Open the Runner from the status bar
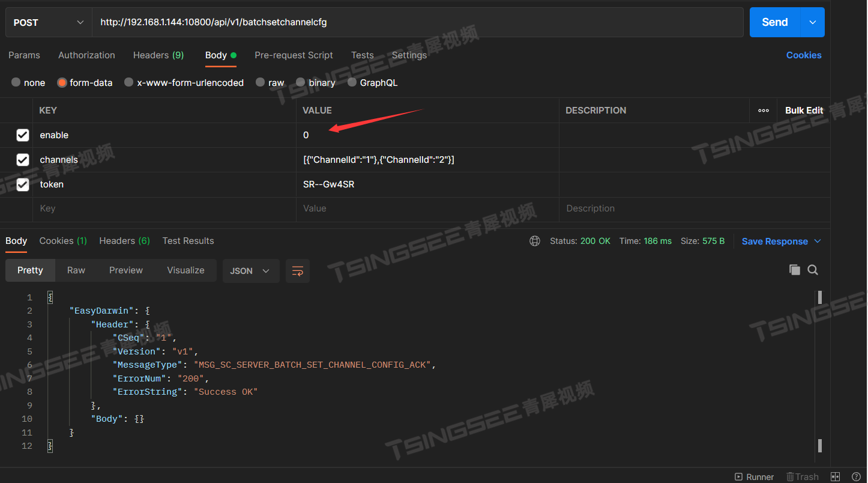Screen dimensions: 868x483 click(x=754, y=476)
